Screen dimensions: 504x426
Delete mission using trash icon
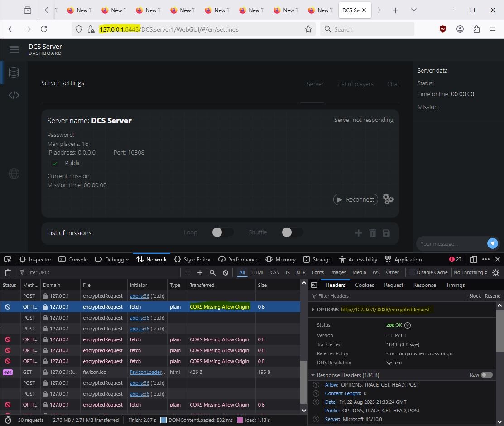373,233
